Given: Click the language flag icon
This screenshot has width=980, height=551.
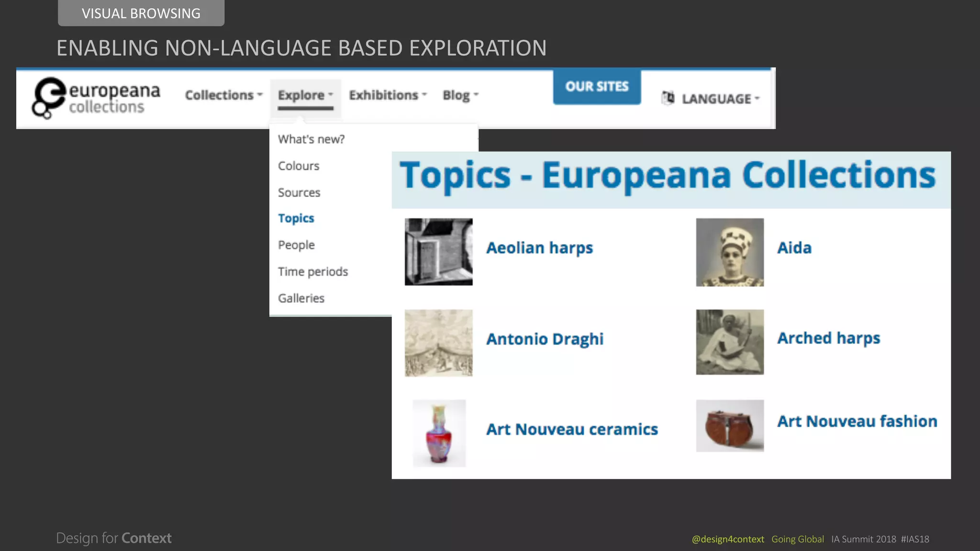Looking at the screenshot, I should tap(668, 98).
